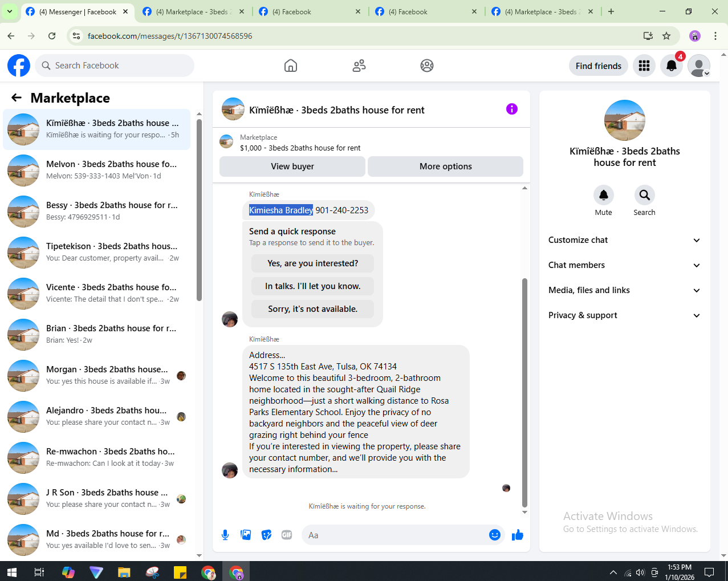Open the Groups icon in top navigation
The width and height of the screenshot is (728, 581).
tap(427, 66)
